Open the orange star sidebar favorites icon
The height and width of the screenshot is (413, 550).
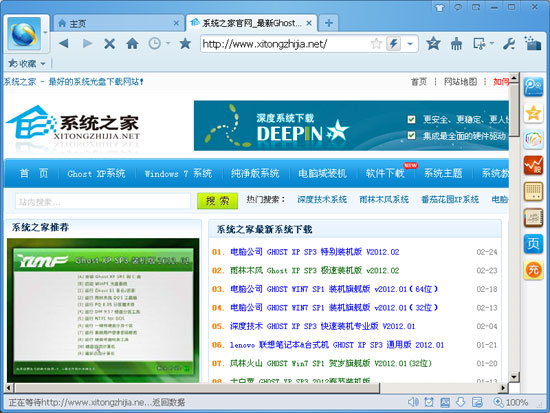[533, 113]
